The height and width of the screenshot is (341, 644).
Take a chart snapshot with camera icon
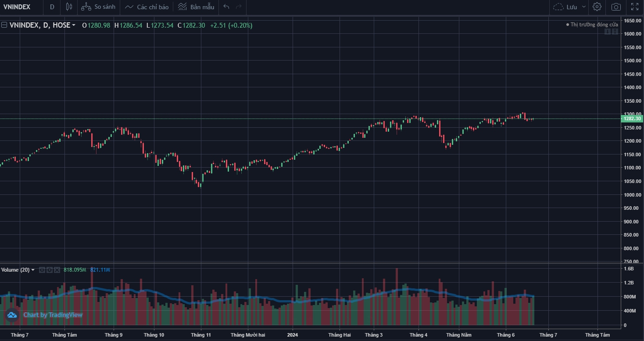(x=616, y=7)
